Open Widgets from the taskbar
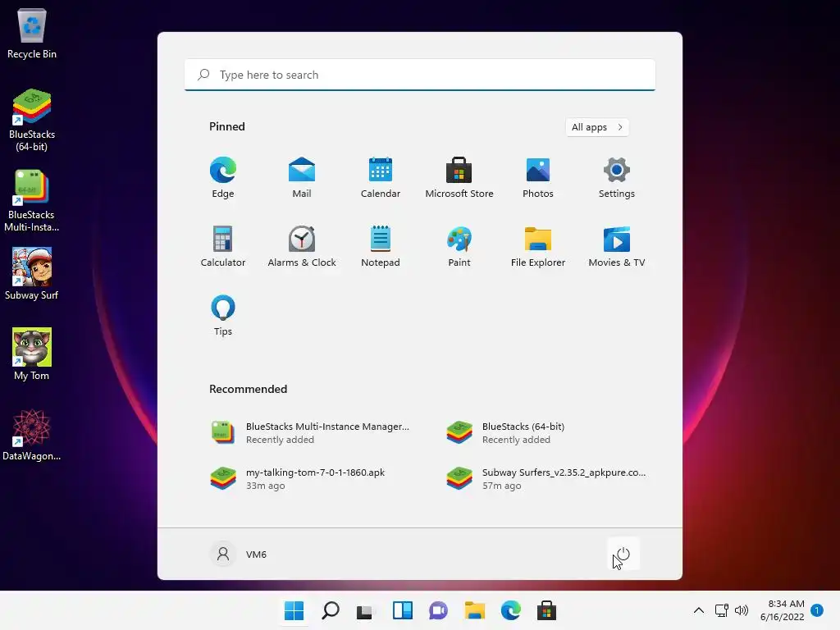 click(x=402, y=610)
